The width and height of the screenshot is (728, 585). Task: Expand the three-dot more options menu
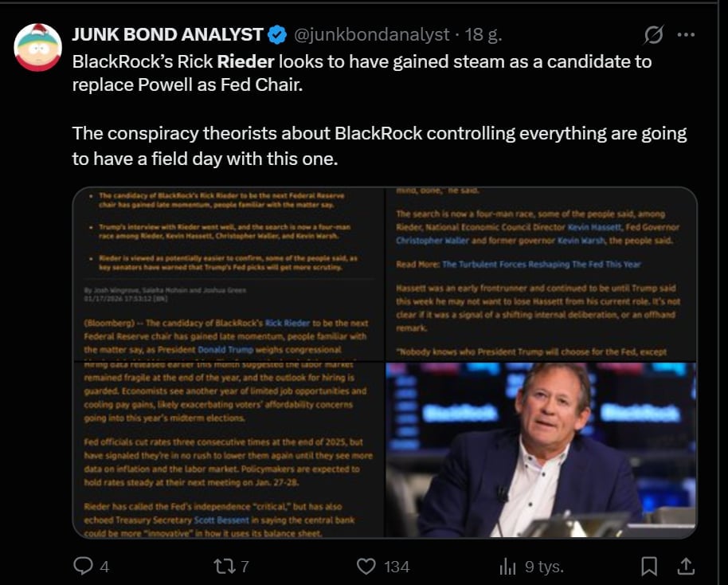pyautogui.click(x=685, y=35)
